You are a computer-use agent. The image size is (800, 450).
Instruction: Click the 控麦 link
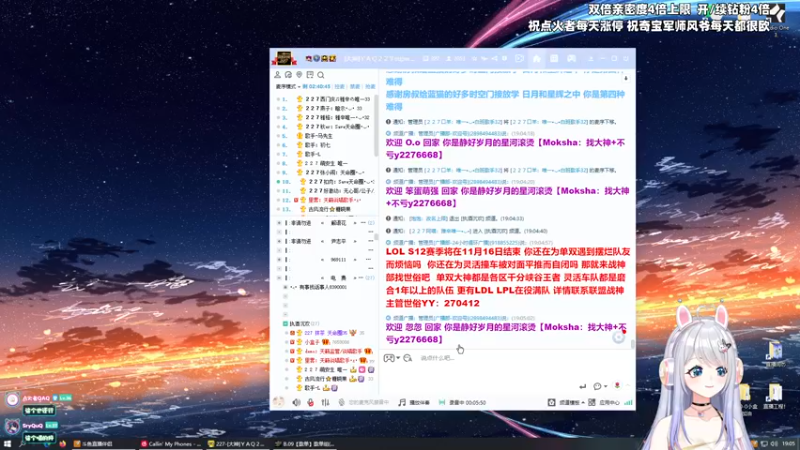340,87
